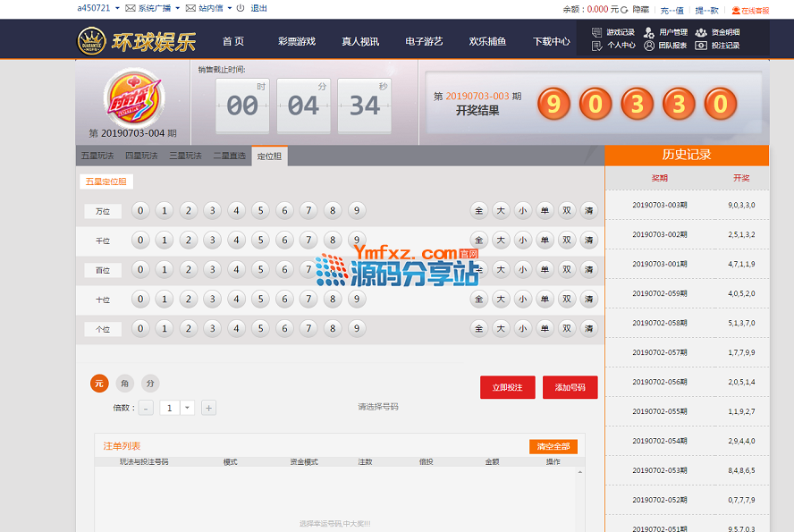Pick number 5 in the 万位 row

pos(260,211)
